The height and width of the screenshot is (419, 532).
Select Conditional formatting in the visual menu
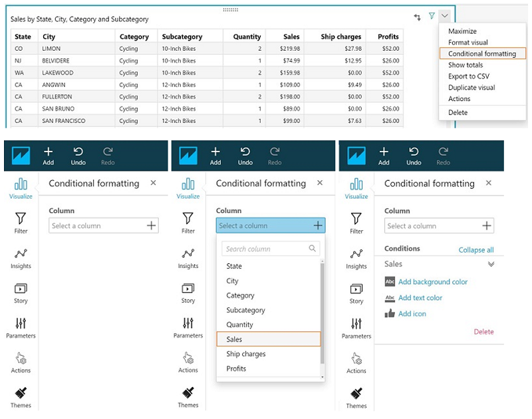482,54
